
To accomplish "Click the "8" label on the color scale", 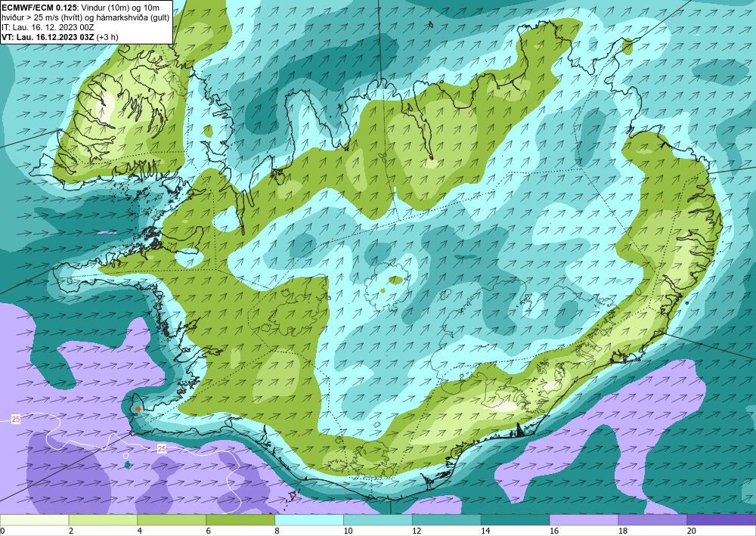I will [277, 531].
